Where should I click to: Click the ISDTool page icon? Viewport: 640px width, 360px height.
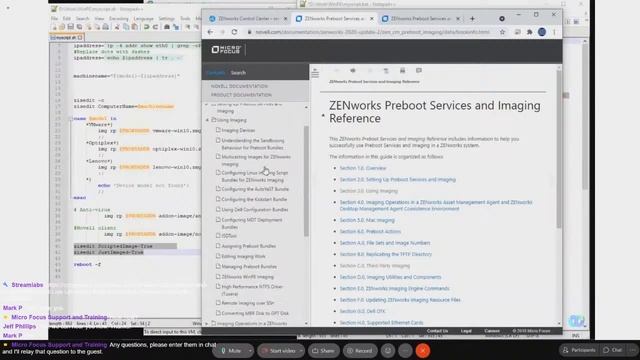tap(218, 236)
